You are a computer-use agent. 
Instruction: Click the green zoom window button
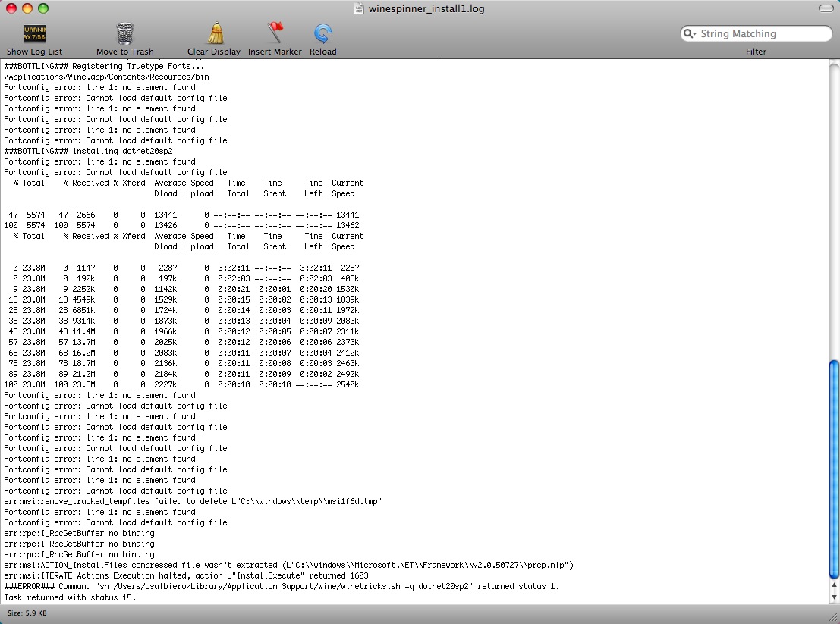click(43, 8)
